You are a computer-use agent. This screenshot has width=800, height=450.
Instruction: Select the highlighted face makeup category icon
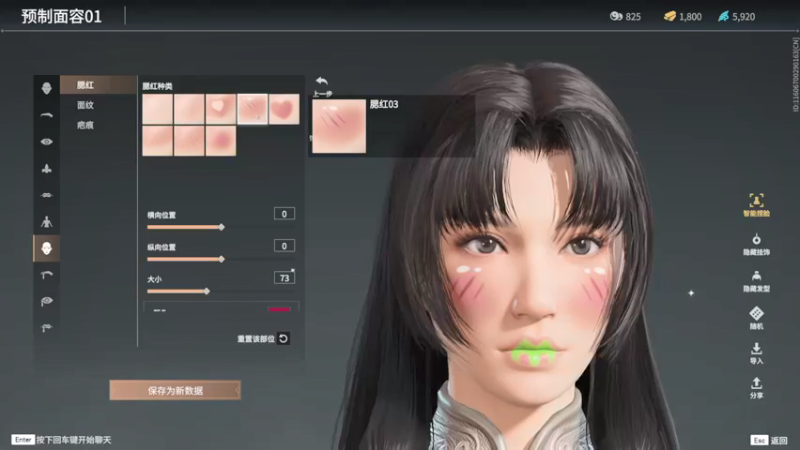[x=46, y=248]
